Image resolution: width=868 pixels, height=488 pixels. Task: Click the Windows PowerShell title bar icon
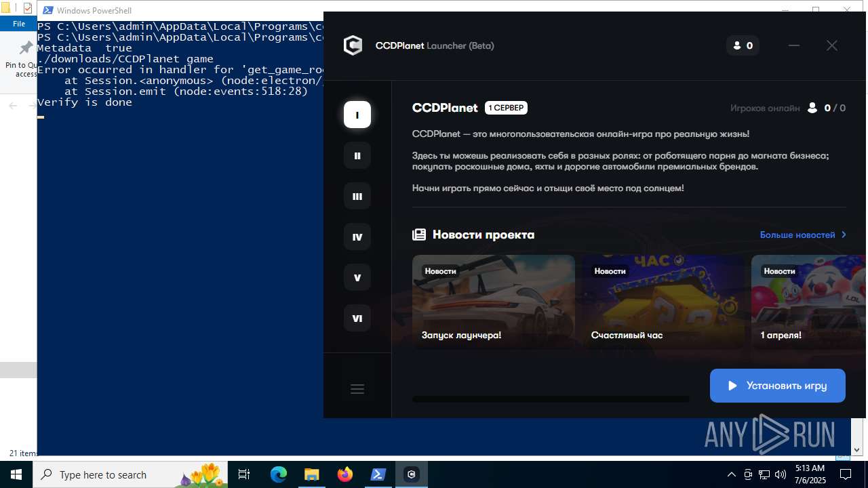[x=48, y=10]
